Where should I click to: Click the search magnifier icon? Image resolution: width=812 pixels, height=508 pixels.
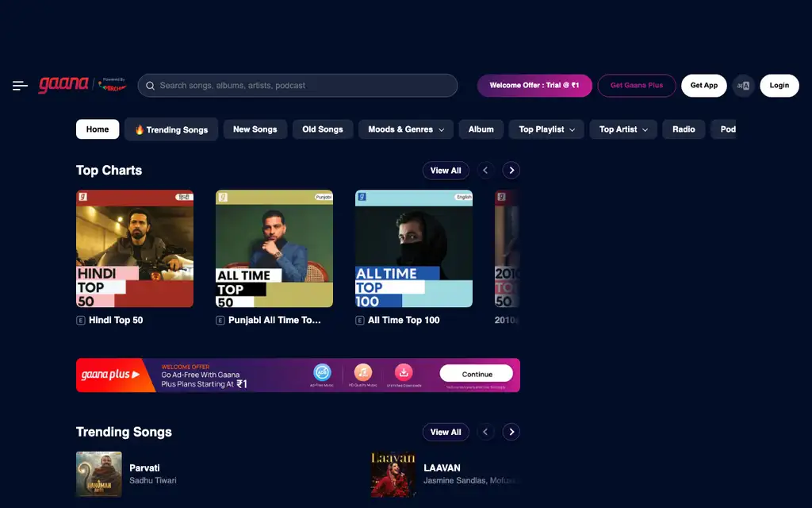point(150,86)
